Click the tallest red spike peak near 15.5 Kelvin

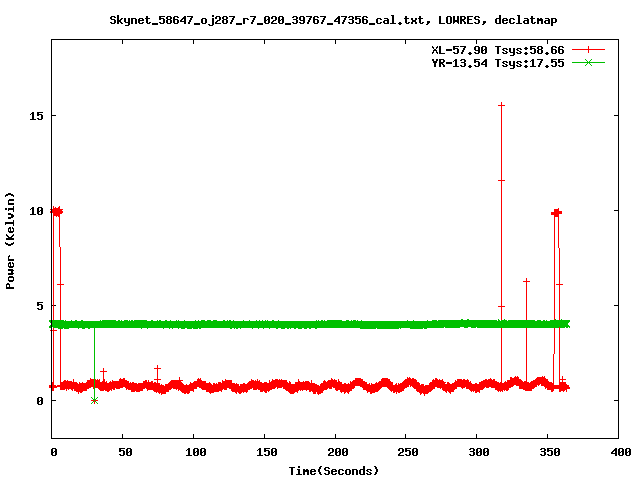click(x=501, y=105)
